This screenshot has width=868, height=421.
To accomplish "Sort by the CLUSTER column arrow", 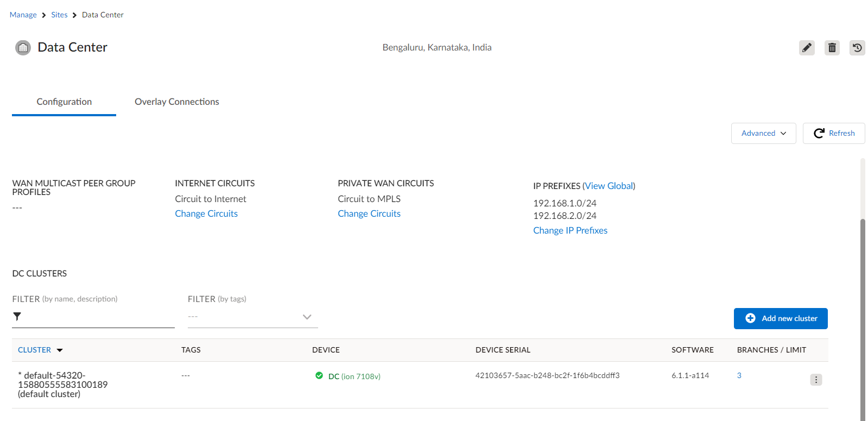I will [60, 350].
